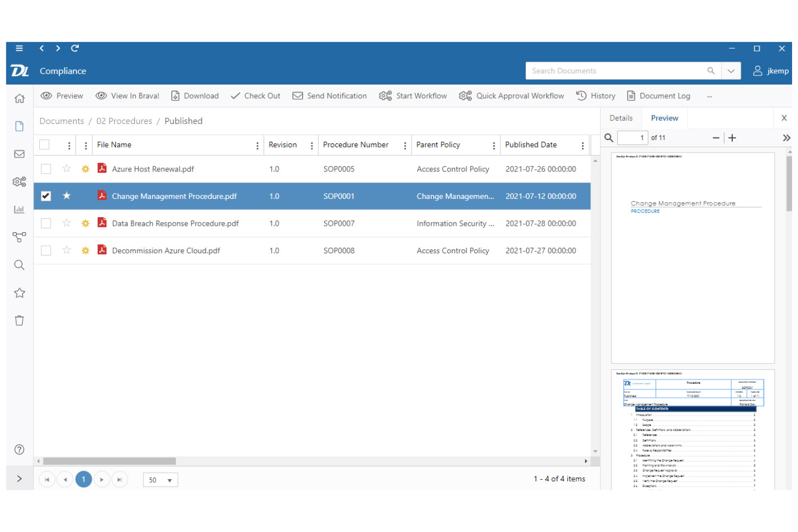Increase preview zoom with the plus control
798x532 pixels.
click(x=732, y=137)
